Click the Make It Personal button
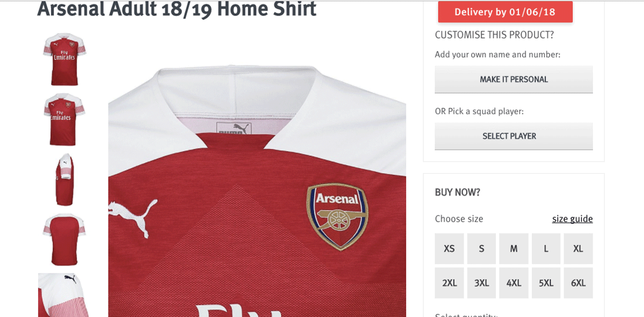This screenshot has height=317, width=644. pyautogui.click(x=514, y=80)
